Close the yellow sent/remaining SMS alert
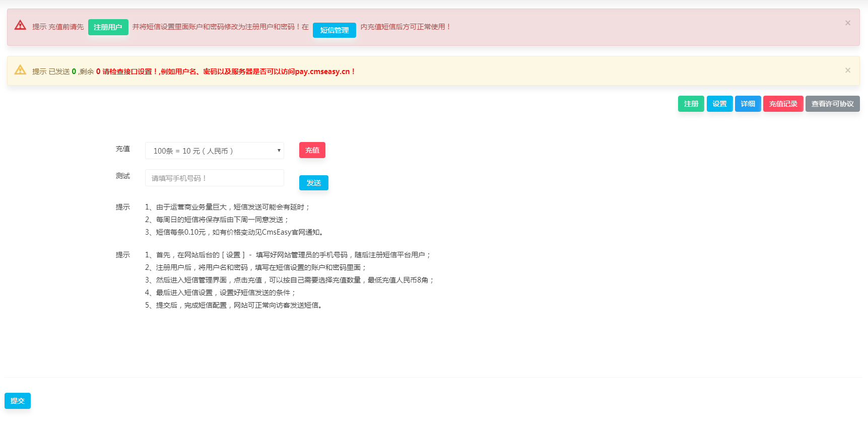 (847, 70)
